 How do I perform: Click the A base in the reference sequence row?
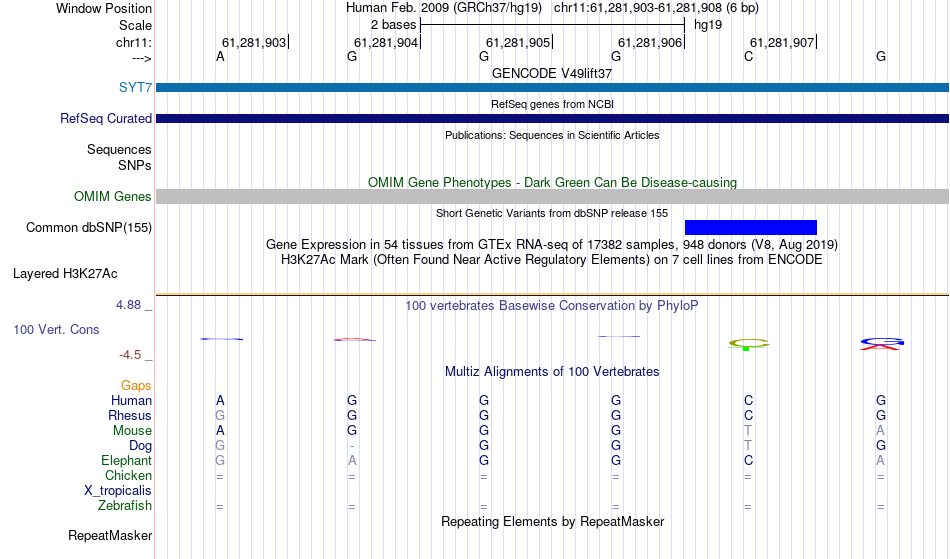point(220,56)
